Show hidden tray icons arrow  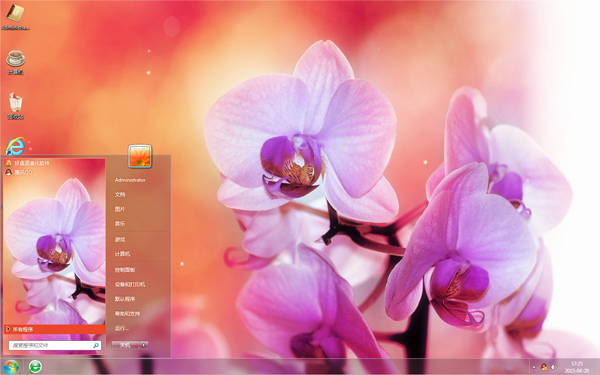(534, 367)
